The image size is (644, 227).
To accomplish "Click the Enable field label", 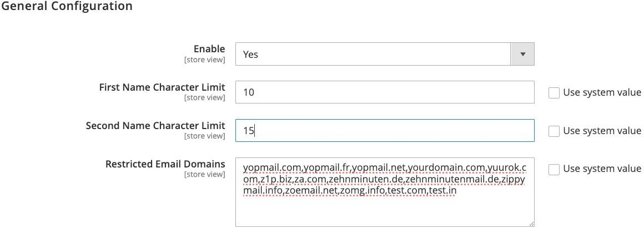I will tap(209, 49).
